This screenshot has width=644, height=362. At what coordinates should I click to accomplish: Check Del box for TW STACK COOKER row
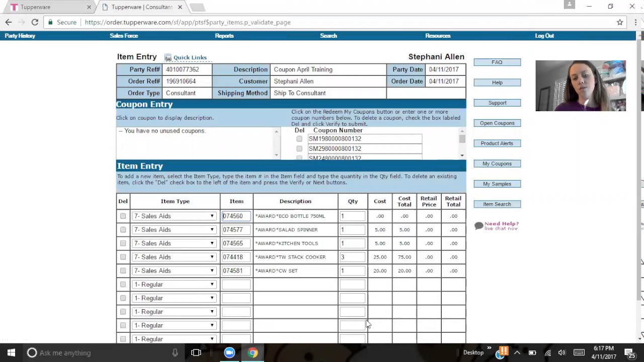click(x=123, y=257)
